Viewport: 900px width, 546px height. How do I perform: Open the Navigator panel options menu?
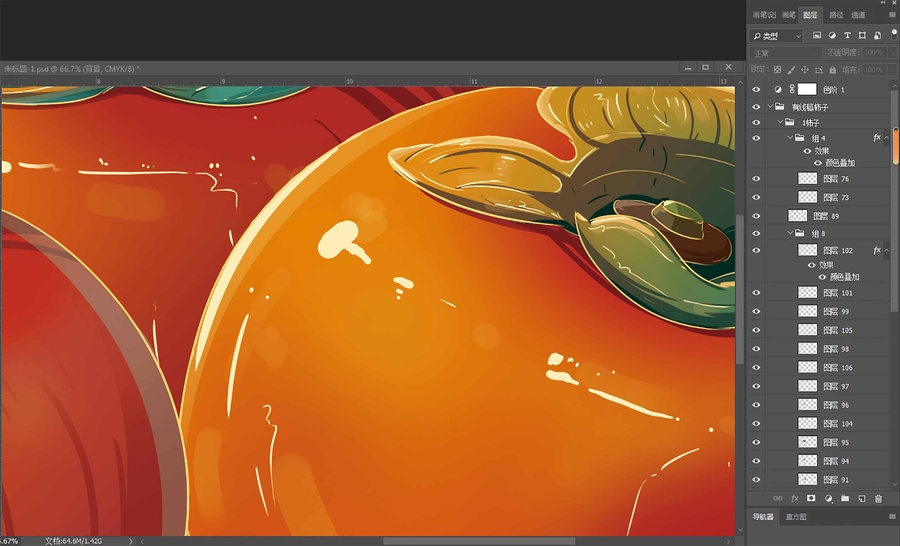(892, 517)
